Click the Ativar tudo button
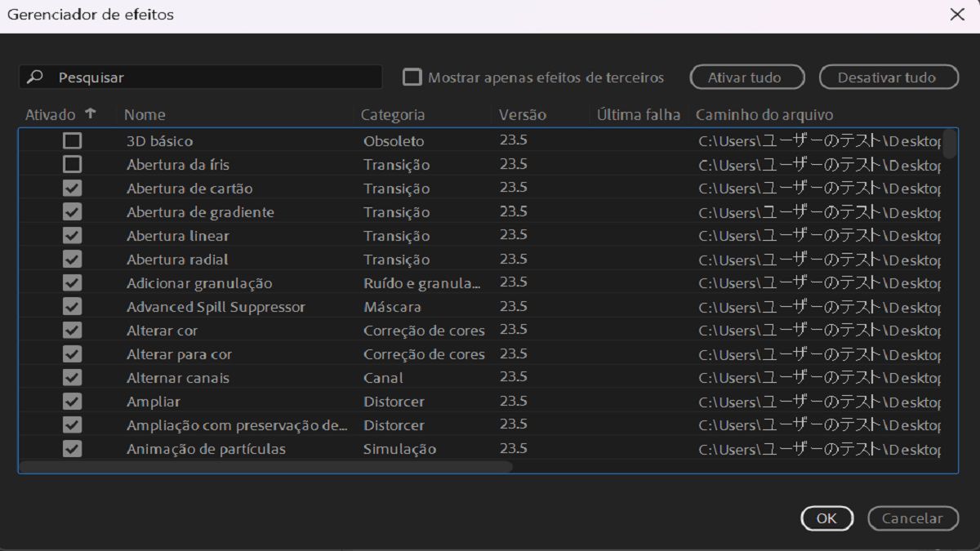Viewport: 980px width, 551px height. [746, 76]
